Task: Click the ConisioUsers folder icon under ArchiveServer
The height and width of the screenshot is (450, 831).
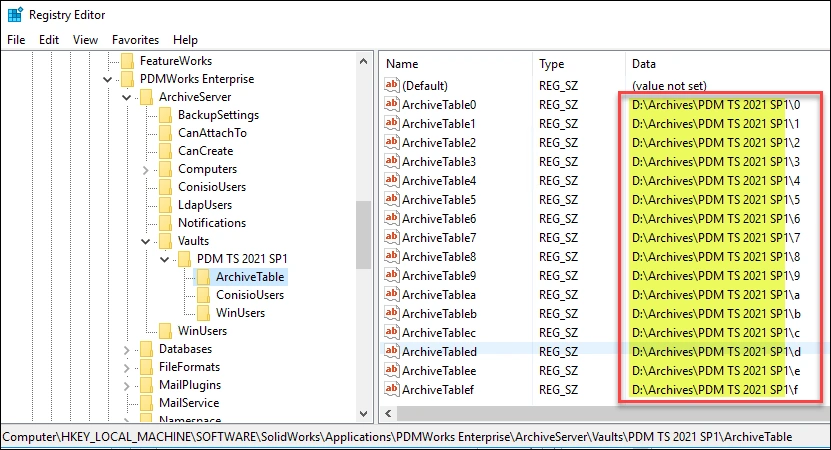Action: [x=165, y=187]
